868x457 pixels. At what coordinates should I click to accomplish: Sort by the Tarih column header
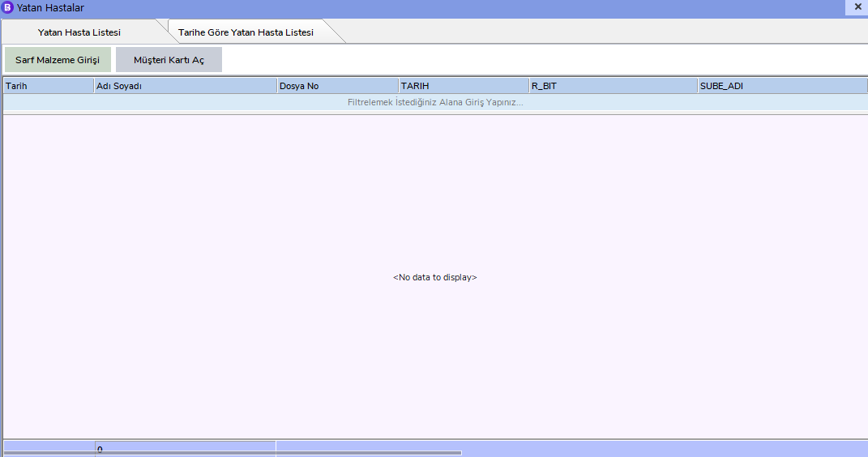click(49, 86)
